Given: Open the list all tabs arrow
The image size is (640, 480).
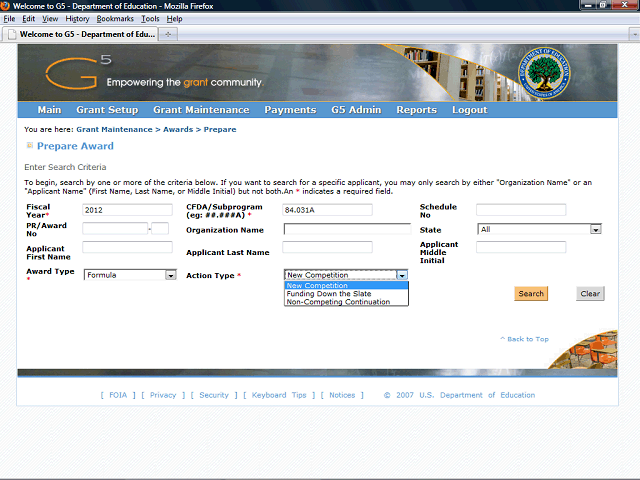Looking at the screenshot, I should click(x=634, y=35).
